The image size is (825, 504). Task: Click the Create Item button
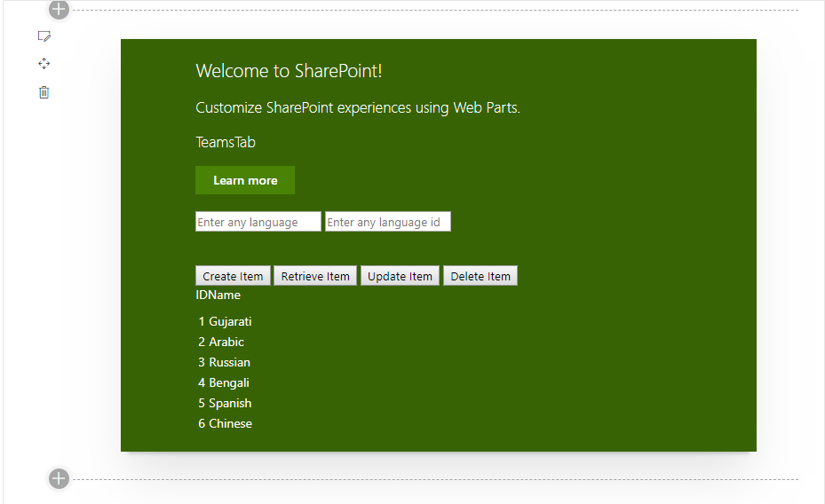pyautogui.click(x=233, y=276)
